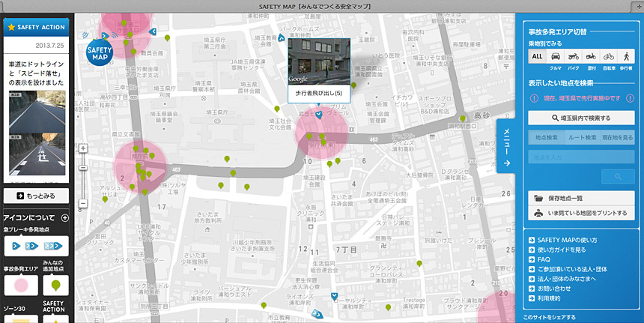The width and height of the screenshot is (644, 323).
Task: Zoom out with the map minus button
Action: click(83, 203)
